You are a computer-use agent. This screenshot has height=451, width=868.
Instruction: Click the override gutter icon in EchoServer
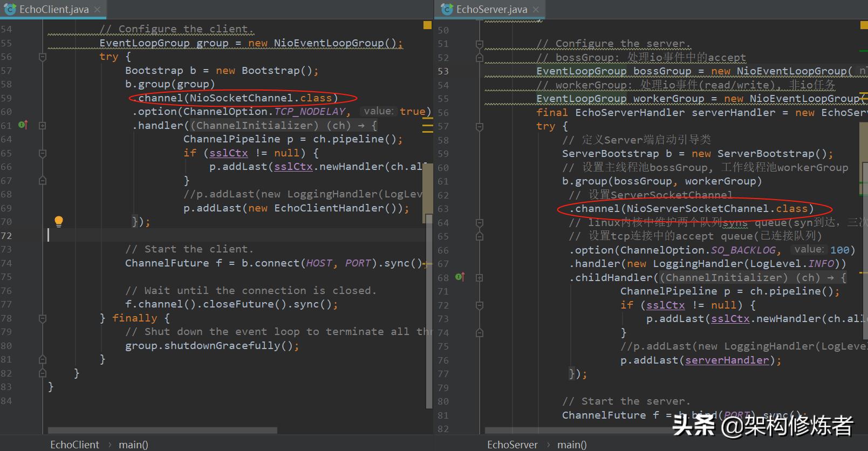point(460,277)
